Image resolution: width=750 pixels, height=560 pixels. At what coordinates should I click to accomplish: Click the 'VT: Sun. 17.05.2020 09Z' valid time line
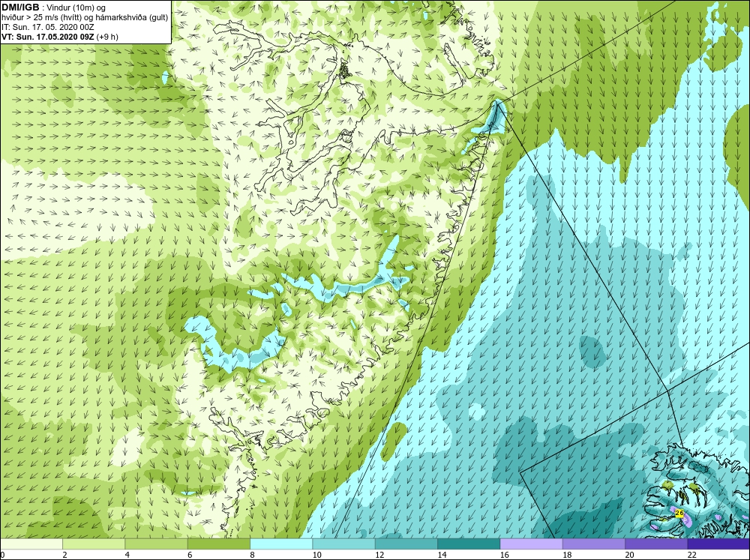(x=48, y=37)
